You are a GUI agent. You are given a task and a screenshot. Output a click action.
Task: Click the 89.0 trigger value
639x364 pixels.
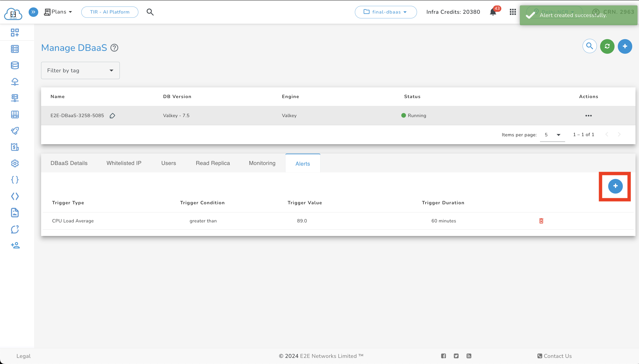(302, 221)
